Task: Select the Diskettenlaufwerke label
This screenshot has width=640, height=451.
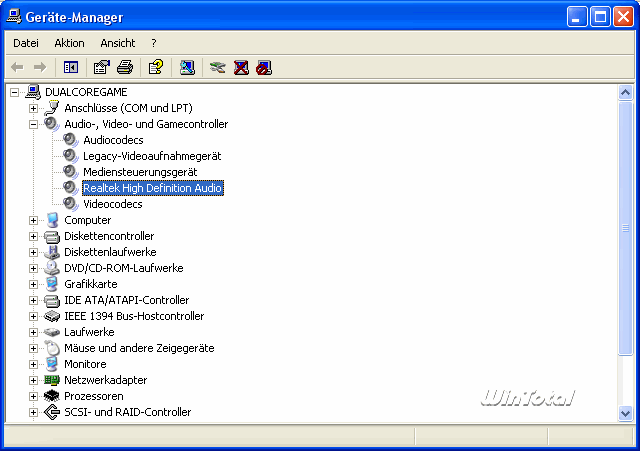Action: tap(110, 252)
